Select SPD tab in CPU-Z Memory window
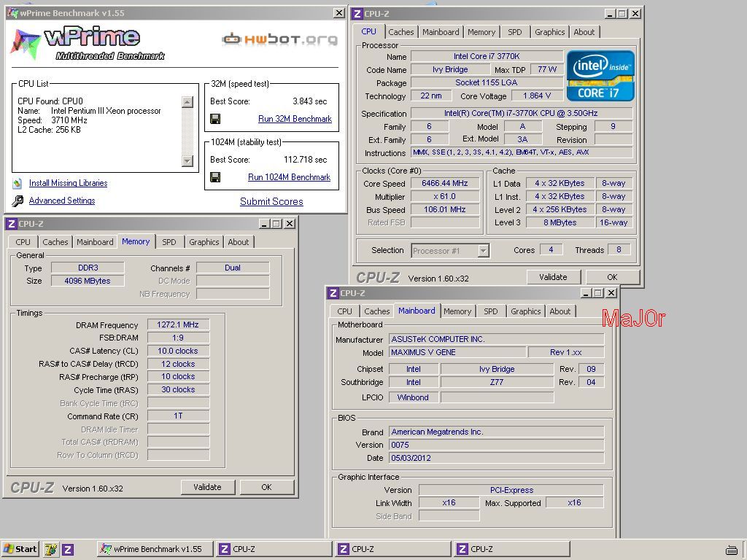The height and width of the screenshot is (560, 747). click(x=169, y=242)
